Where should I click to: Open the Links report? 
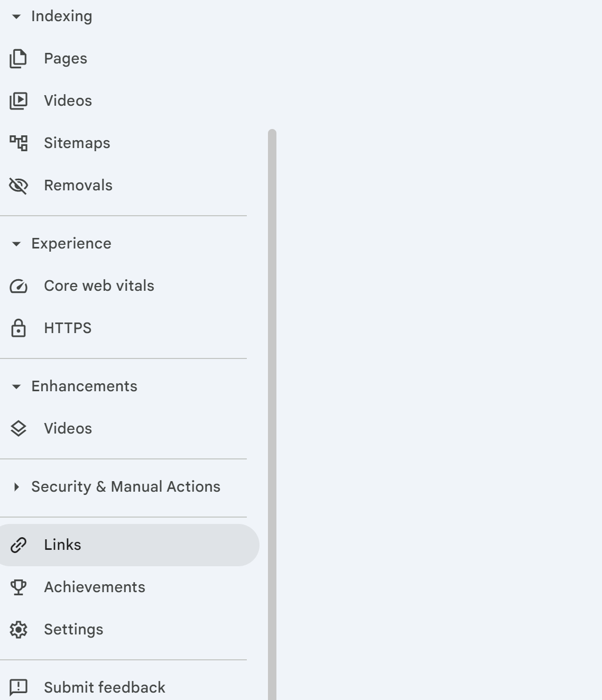62,545
